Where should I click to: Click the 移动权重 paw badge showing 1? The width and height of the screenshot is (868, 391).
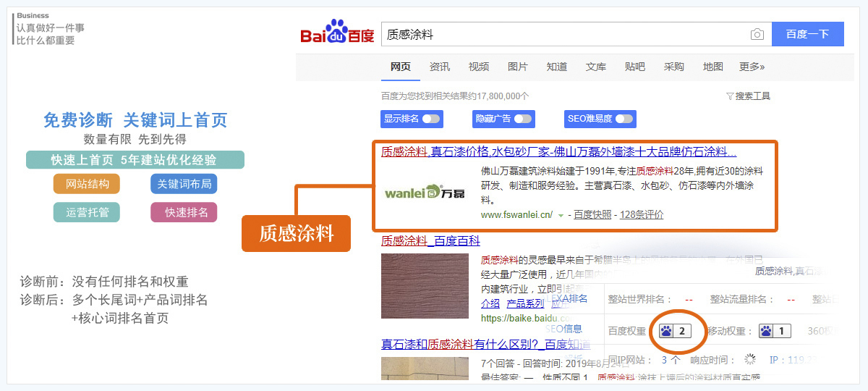[x=774, y=332]
